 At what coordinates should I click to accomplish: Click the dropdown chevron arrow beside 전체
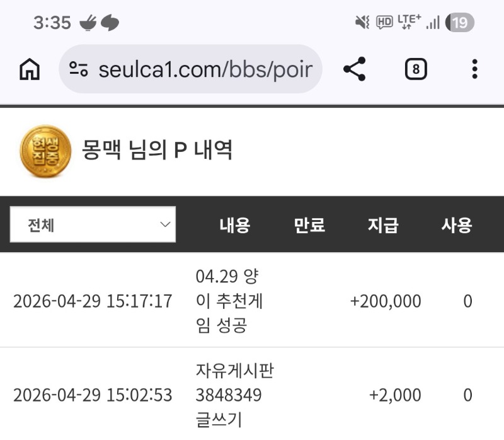pos(165,224)
